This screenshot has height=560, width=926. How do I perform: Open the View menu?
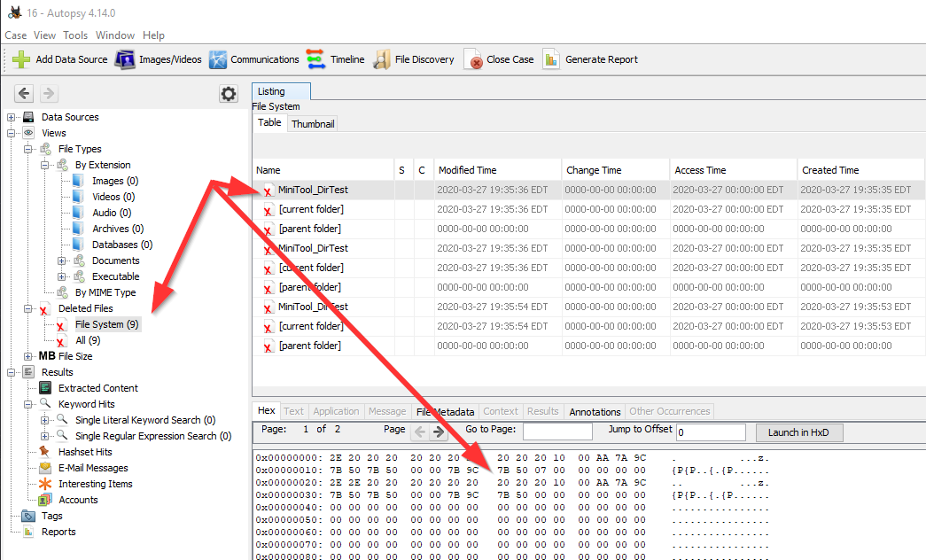coord(44,35)
